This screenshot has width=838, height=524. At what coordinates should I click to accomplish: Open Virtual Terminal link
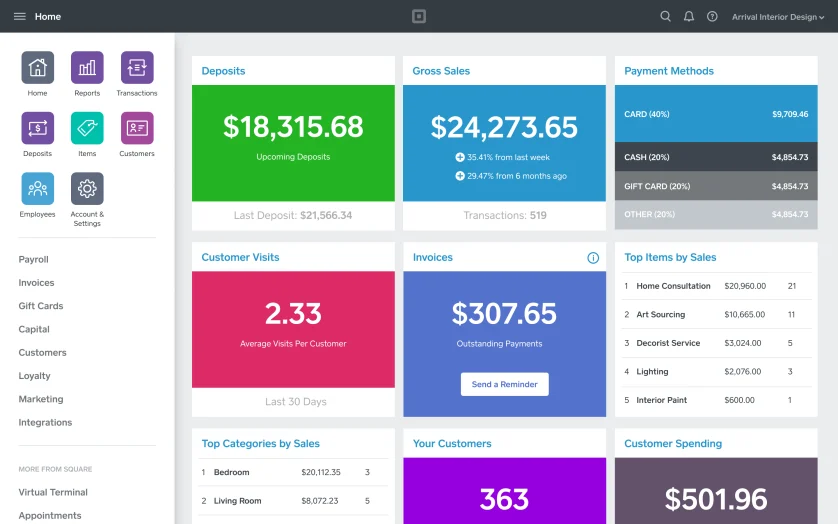pyautogui.click(x=53, y=492)
